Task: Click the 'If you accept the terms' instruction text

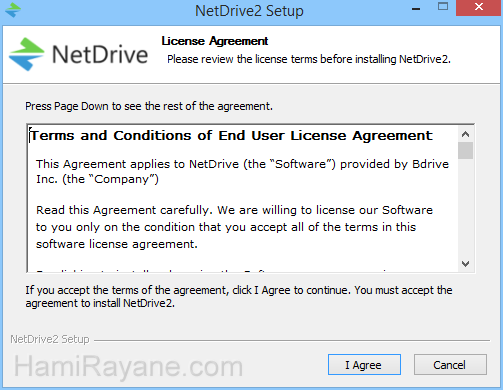Action: [x=239, y=297]
